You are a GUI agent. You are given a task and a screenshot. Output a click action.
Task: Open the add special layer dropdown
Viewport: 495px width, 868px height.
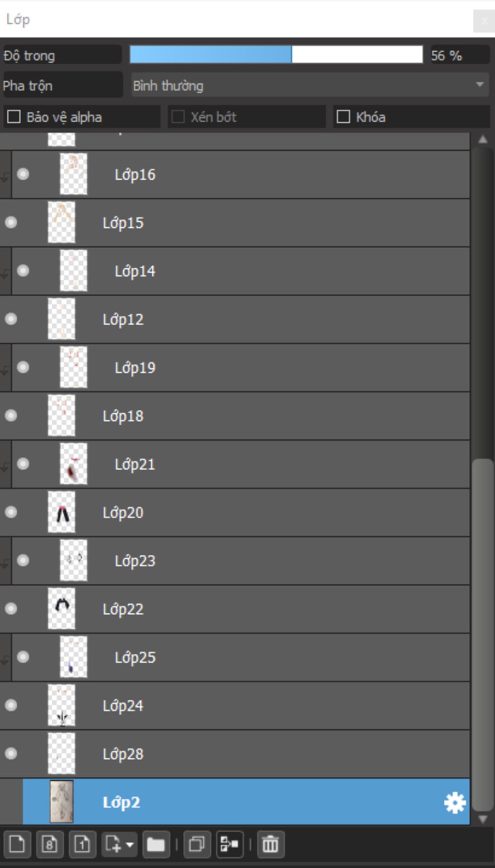pyautogui.click(x=119, y=844)
